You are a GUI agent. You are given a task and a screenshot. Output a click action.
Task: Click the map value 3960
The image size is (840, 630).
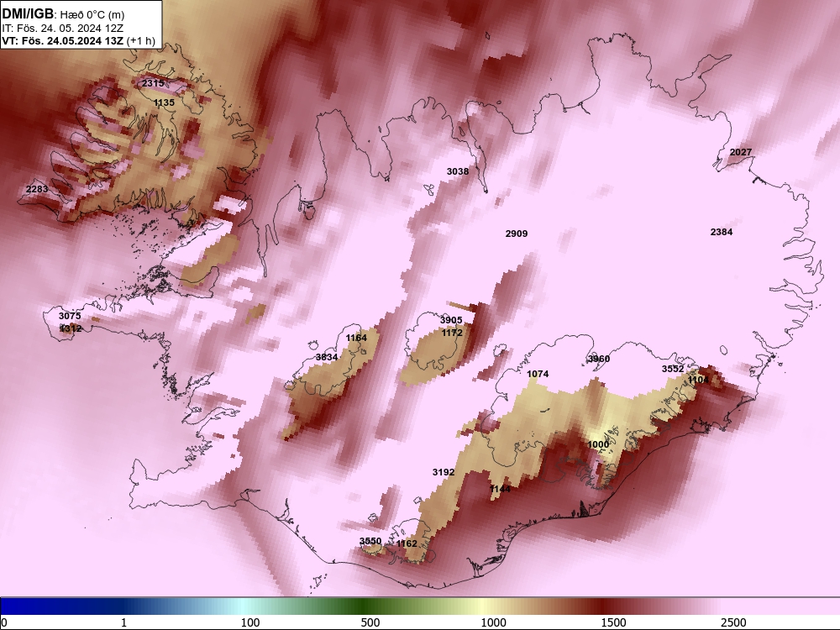[x=598, y=359]
